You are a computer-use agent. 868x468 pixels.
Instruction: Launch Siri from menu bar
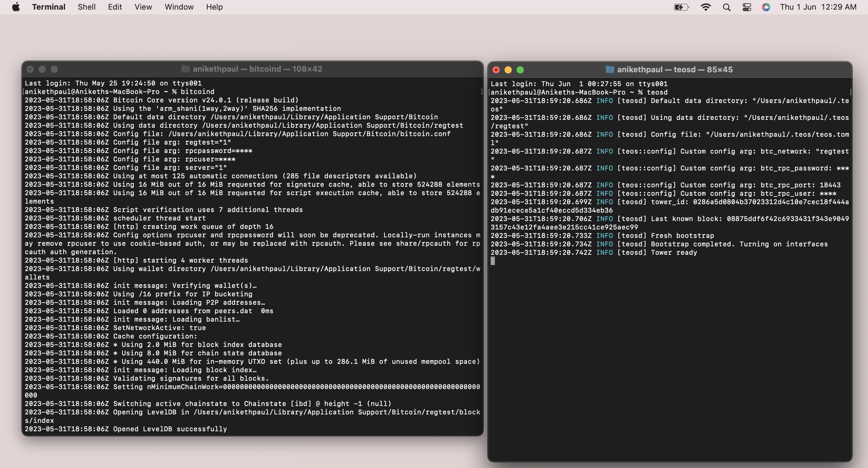(766, 7)
